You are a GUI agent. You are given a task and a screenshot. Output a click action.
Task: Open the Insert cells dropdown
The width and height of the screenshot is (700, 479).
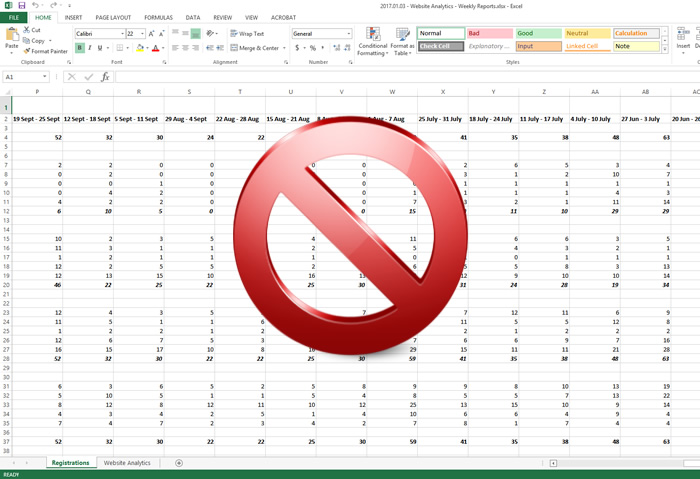[x=683, y=53]
